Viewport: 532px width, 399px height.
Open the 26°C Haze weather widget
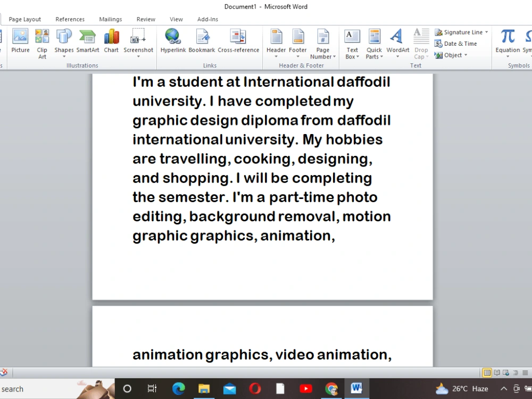tap(461, 388)
